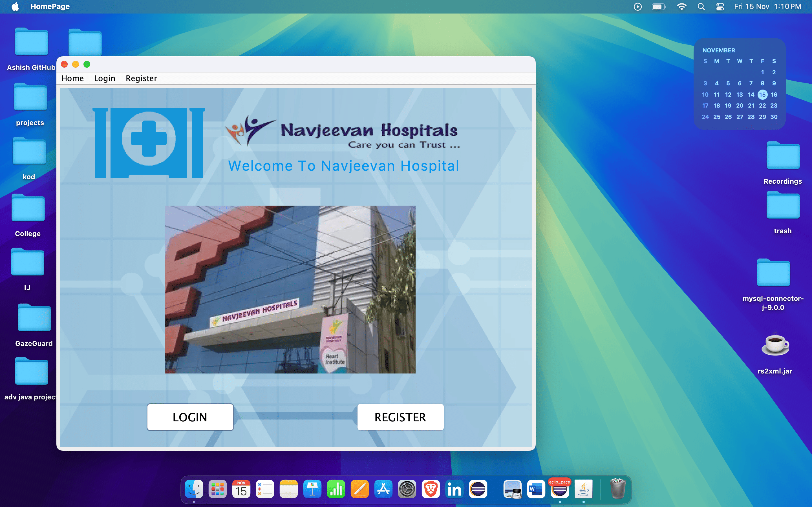Click the LOGIN button
The height and width of the screenshot is (507, 812).
coord(190,417)
